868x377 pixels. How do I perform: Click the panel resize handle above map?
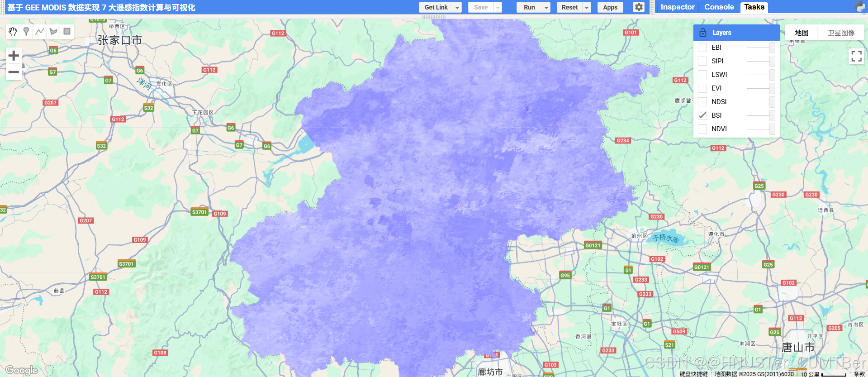tap(434, 17)
